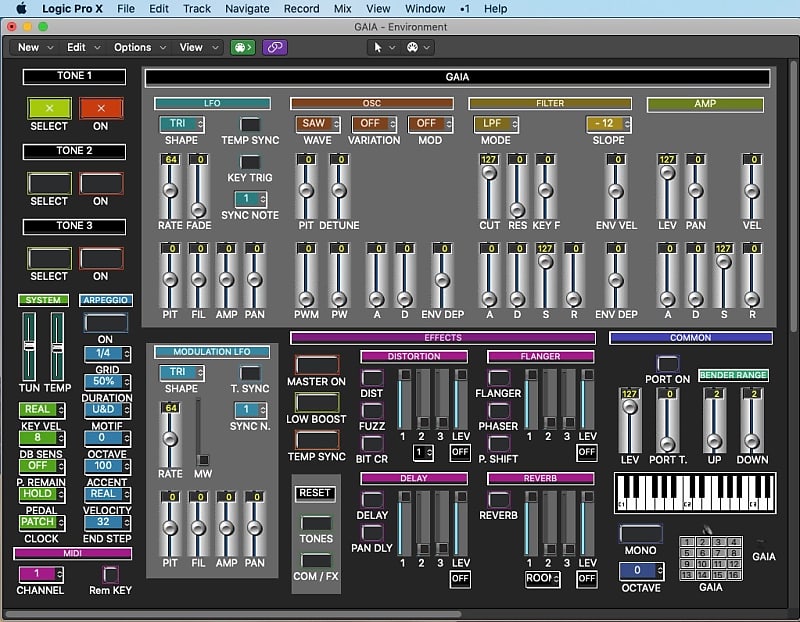
Task: Click the purple cable link icon in the toolbar
Action: pyautogui.click(x=273, y=47)
